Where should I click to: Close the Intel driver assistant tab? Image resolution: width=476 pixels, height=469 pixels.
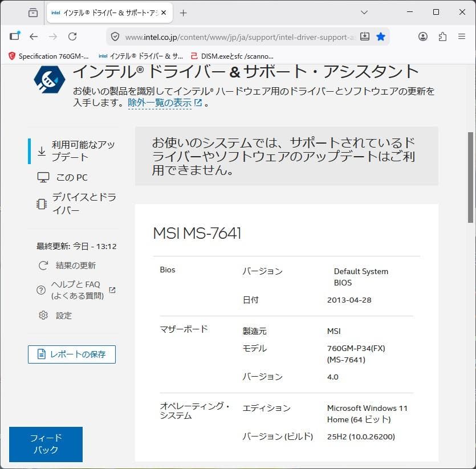164,13
